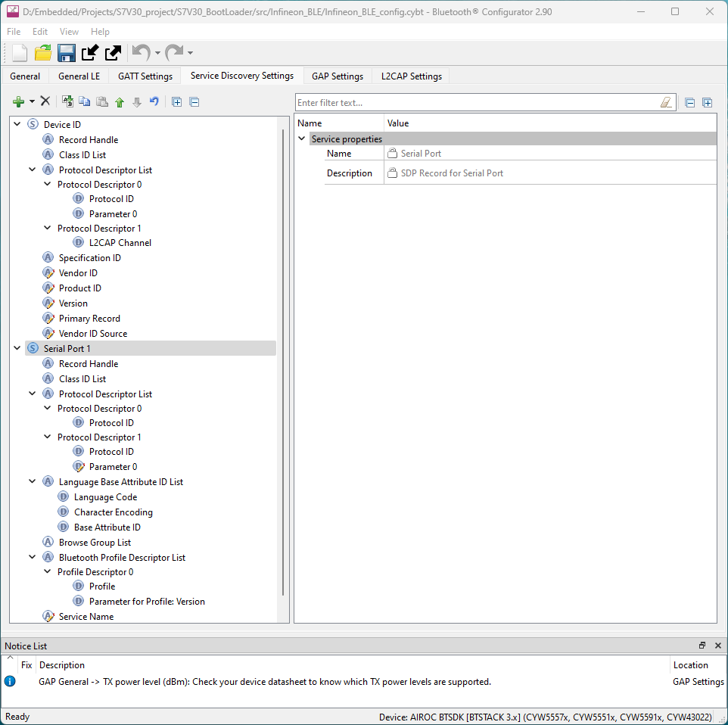The width and height of the screenshot is (728, 725).
Task: Click the gray Move Down arrow icon
Action: 137,102
